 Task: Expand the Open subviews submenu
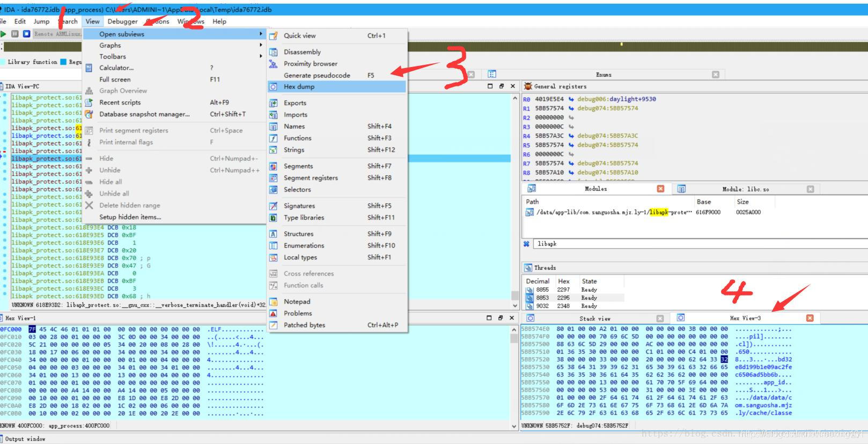[x=174, y=34]
